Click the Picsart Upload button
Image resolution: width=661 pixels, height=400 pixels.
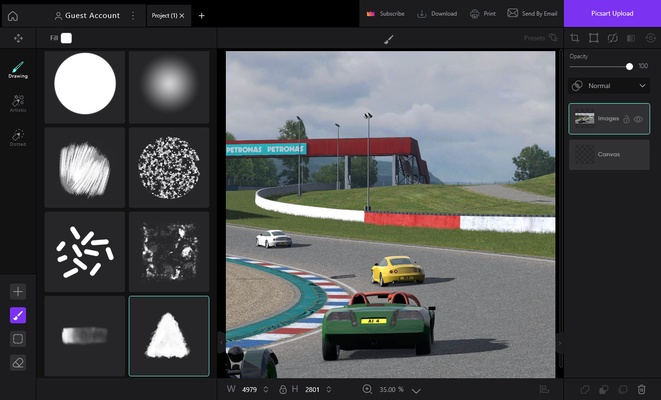pyautogui.click(x=612, y=14)
